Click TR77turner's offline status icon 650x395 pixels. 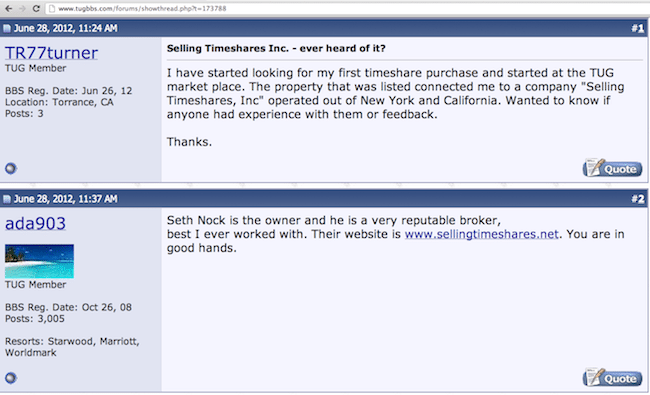click(11, 168)
